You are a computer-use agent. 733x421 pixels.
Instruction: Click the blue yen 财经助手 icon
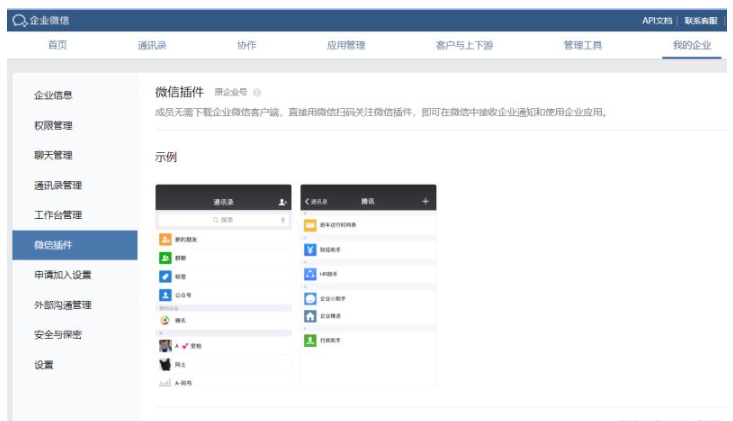[310, 250]
